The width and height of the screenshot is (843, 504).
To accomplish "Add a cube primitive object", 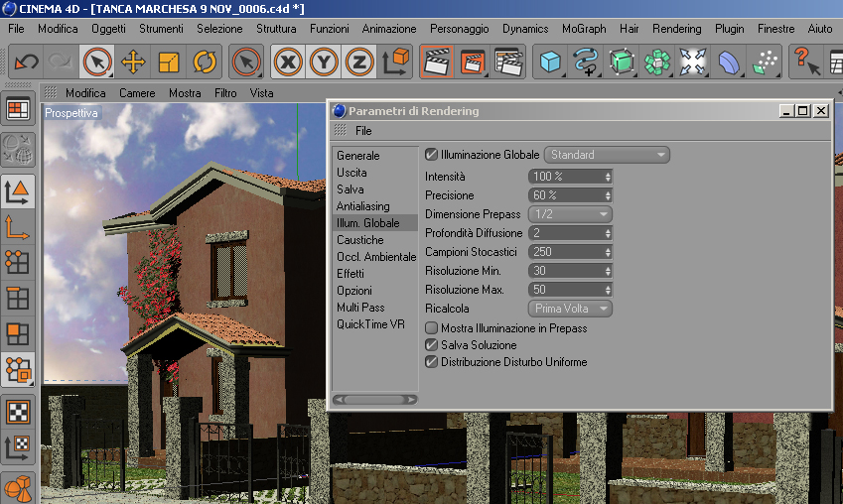I will point(550,63).
